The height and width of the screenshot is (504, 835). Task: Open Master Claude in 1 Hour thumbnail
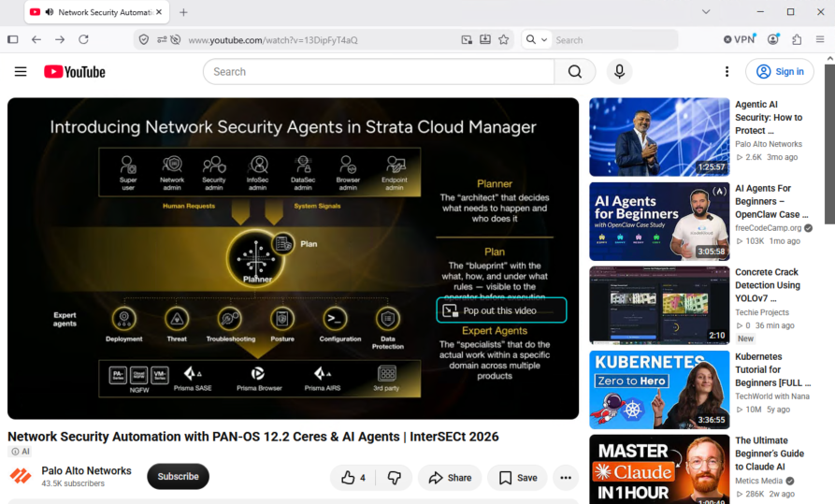(x=659, y=469)
